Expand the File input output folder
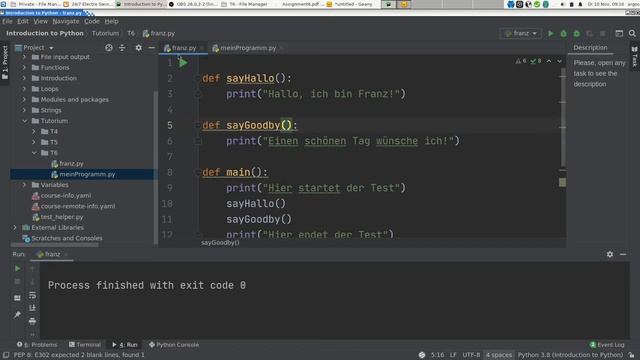The height and width of the screenshot is (360, 640). click(24, 57)
